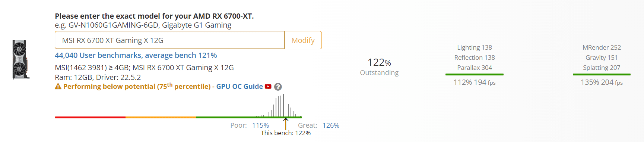644x143 pixels.
Task: Click the 122% Outstanding score
Action: pyautogui.click(x=379, y=67)
